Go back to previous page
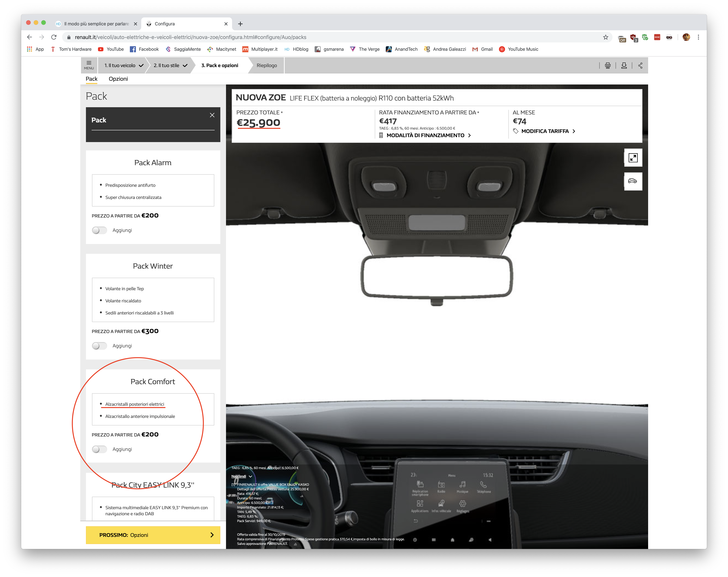 [x=29, y=37]
